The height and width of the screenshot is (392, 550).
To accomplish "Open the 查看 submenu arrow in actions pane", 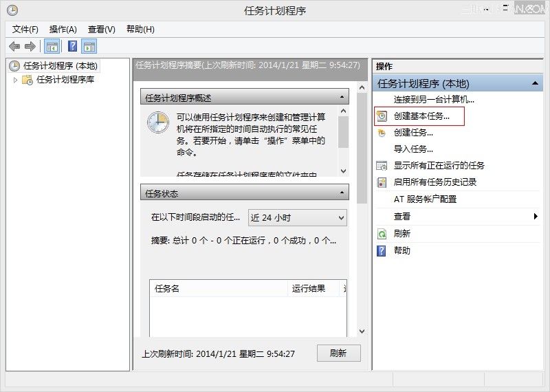I will click(x=536, y=216).
